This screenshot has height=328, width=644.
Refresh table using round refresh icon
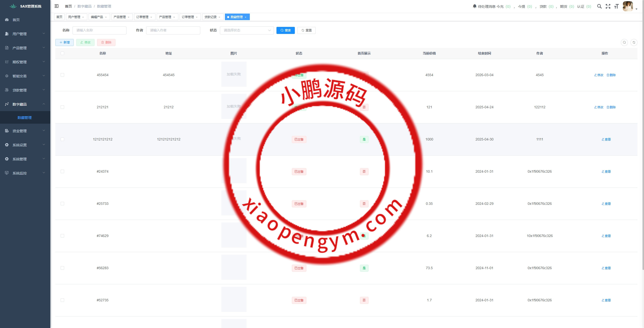point(634,42)
